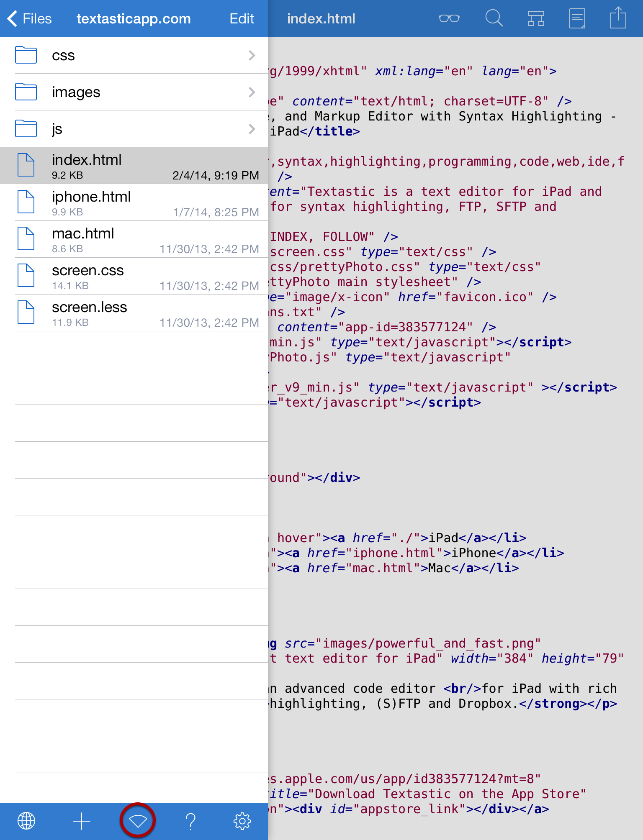Tap the Edit button
The width and height of the screenshot is (643, 840).
[x=242, y=18]
